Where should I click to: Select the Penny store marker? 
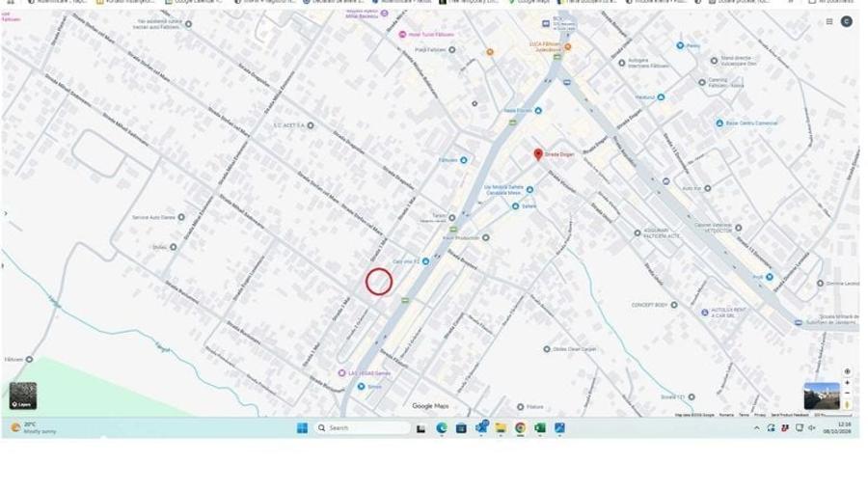pos(680,45)
